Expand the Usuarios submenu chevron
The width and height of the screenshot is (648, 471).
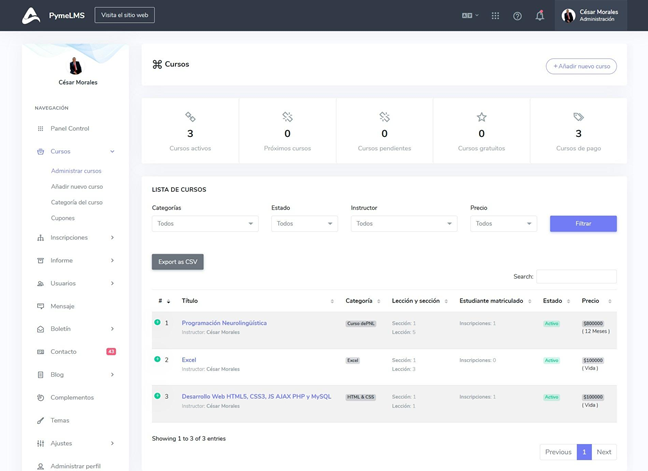point(112,283)
